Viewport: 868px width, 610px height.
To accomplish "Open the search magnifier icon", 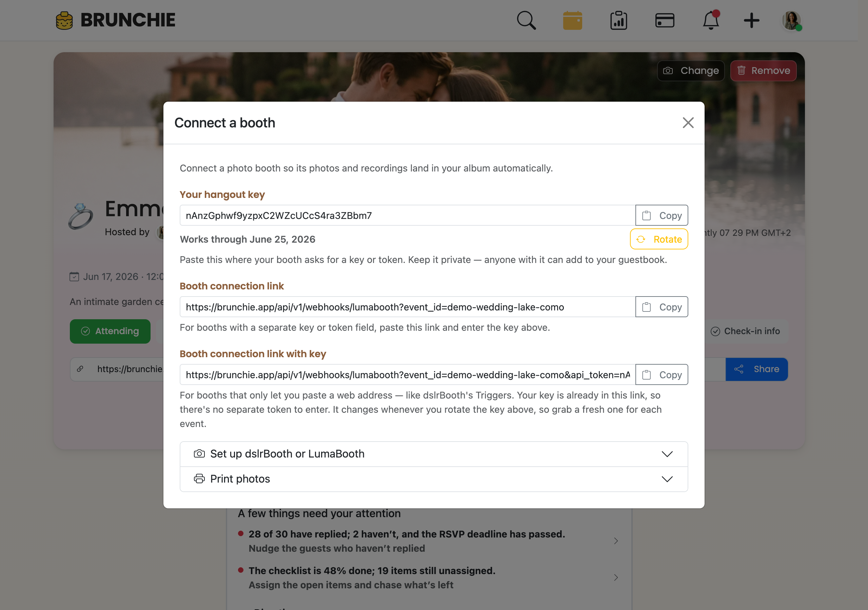I will point(526,20).
